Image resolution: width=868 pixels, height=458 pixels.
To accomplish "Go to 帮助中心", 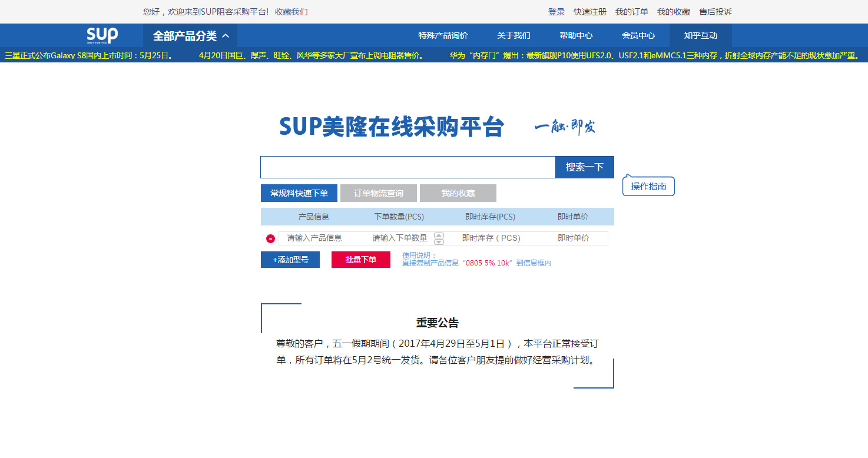I will (576, 35).
